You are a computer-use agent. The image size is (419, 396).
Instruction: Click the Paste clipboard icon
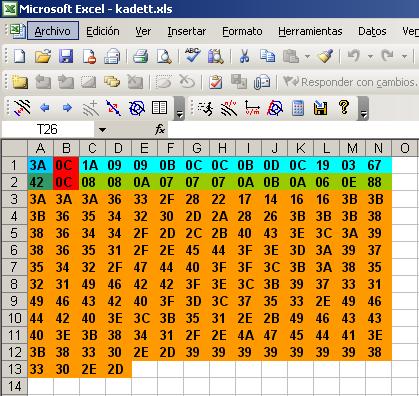click(x=291, y=56)
